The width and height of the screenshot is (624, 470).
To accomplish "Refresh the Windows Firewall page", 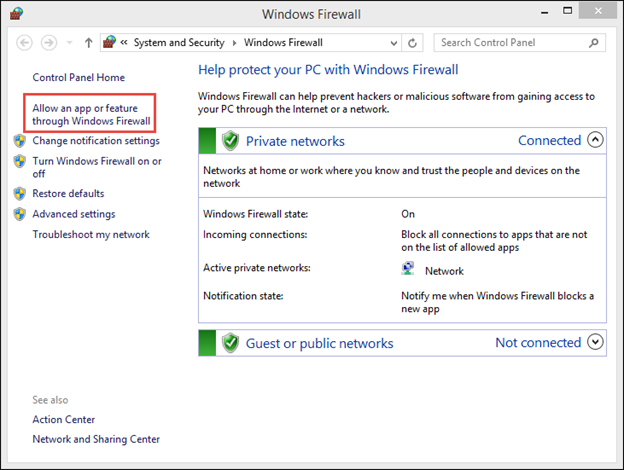I will click(x=412, y=43).
